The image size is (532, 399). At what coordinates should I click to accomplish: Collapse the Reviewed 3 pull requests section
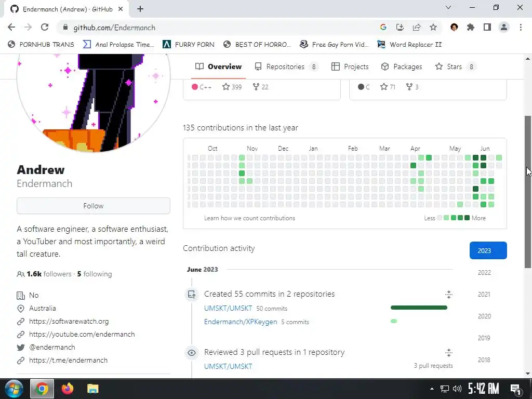(x=448, y=353)
